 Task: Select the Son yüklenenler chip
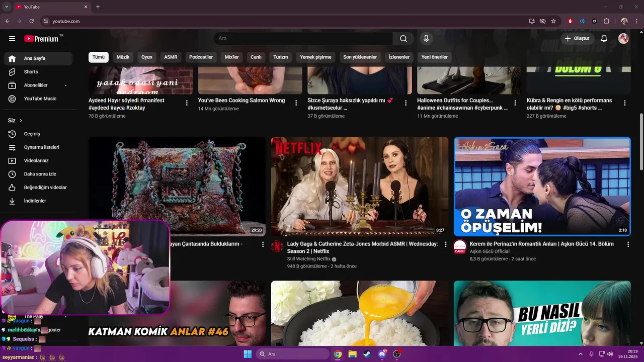pos(360,57)
